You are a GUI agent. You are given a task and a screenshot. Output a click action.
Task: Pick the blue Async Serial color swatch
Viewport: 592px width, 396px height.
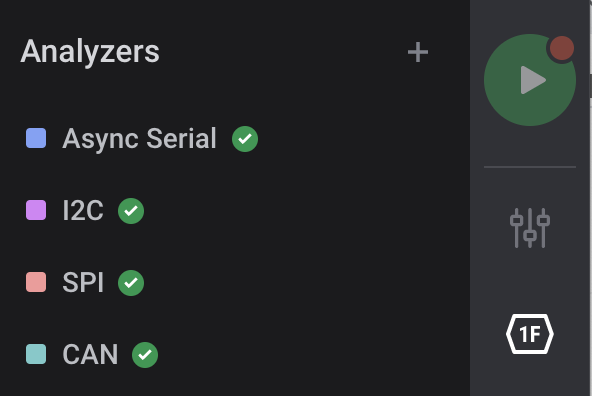tap(36, 138)
